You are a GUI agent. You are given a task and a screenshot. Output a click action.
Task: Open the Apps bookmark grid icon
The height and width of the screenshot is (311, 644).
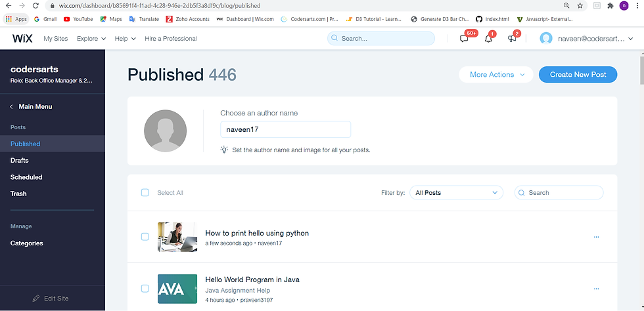click(9, 19)
